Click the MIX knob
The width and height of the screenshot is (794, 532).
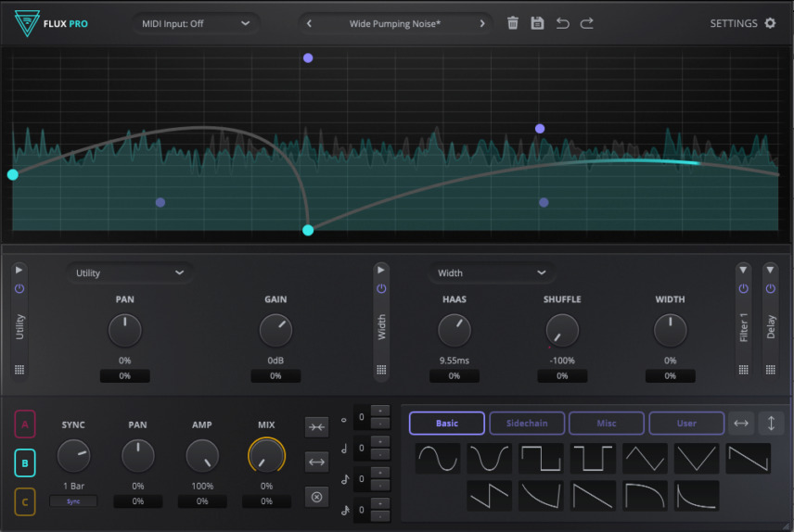pos(266,455)
